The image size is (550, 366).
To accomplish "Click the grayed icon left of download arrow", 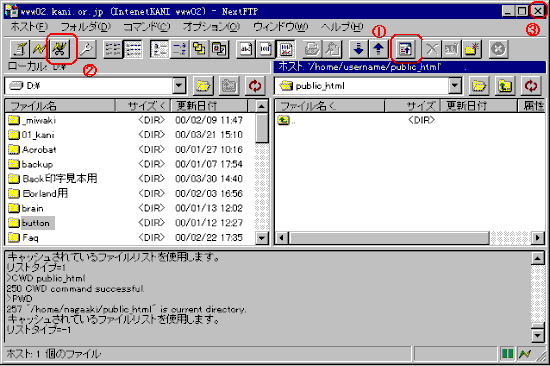I will click(x=332, y=49).
